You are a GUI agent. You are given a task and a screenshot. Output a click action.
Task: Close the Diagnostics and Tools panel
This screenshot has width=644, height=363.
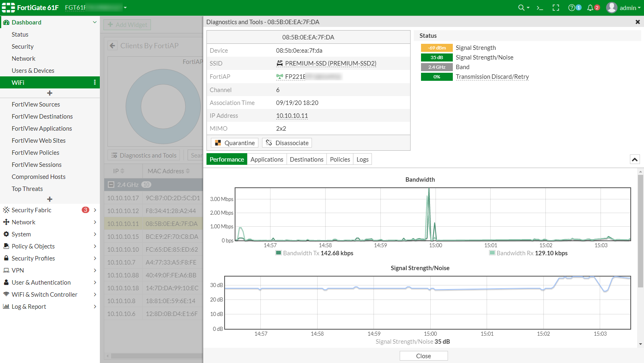tap(638, 22)
